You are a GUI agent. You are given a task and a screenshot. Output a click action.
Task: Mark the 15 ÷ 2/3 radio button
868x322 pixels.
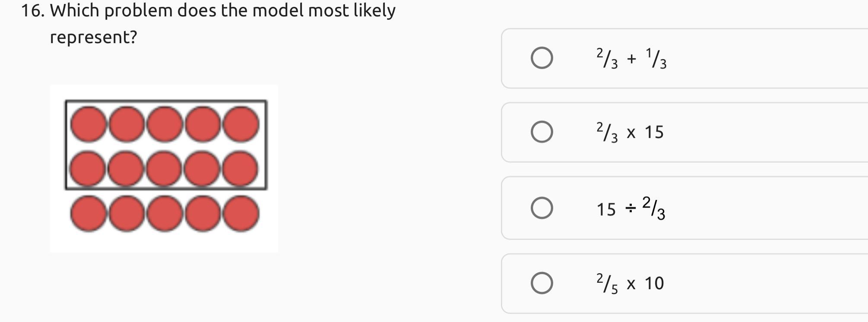(x=542, y=208)
